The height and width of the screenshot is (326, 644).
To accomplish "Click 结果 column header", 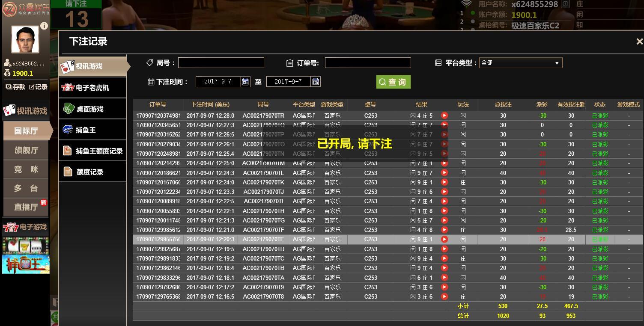I will pos(422,104).
